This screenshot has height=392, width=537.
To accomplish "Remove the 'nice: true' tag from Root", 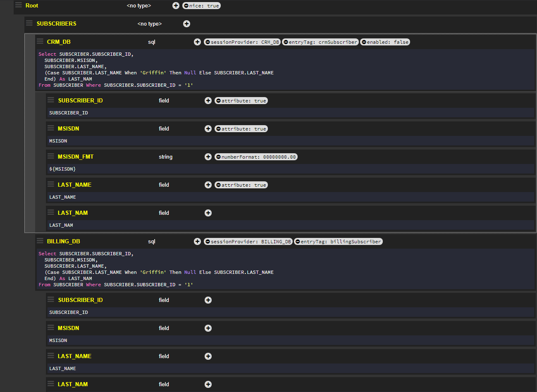I will 186,6.
